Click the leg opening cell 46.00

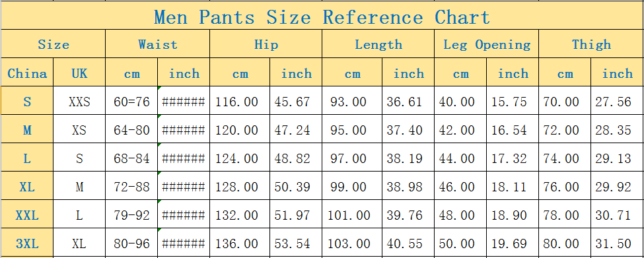coord(460,186)
